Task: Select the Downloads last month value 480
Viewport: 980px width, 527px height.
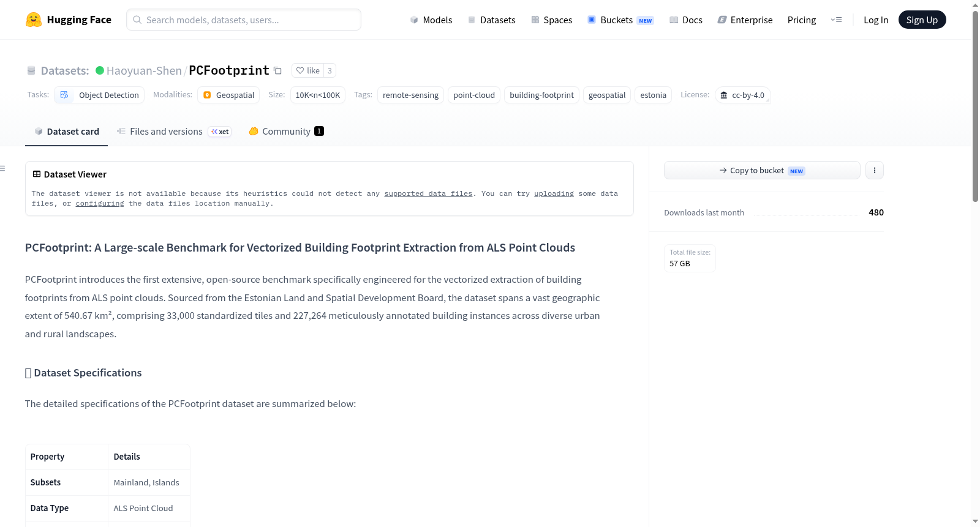Action: click(876, 212)
